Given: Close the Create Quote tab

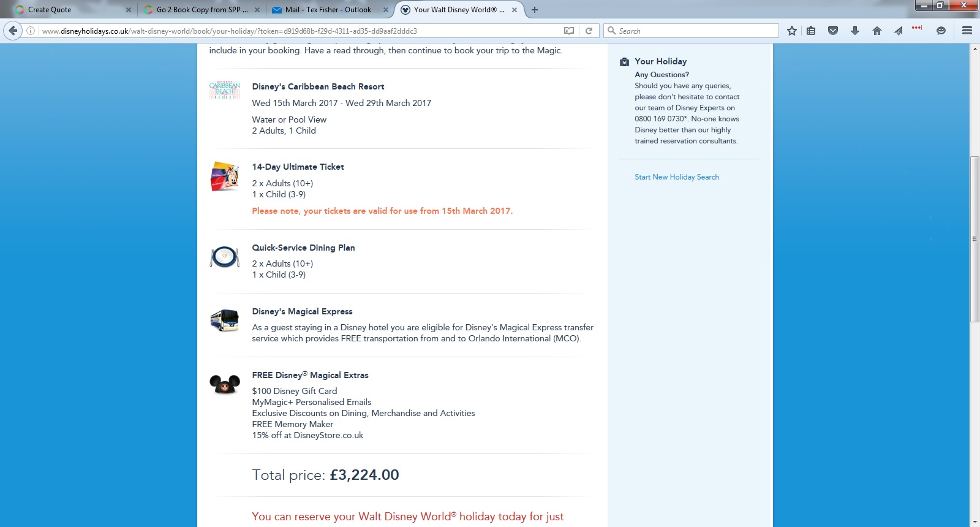Looking at the screenshot, I should (129, 10).
